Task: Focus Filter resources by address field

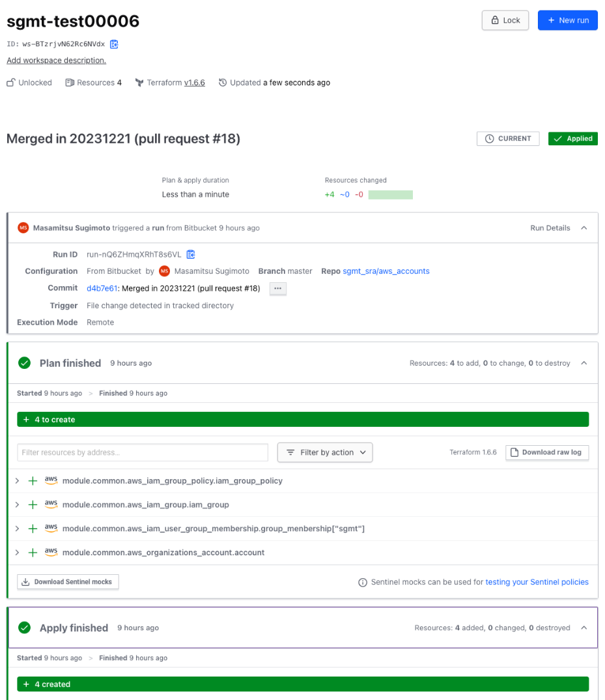Action: 143,452
